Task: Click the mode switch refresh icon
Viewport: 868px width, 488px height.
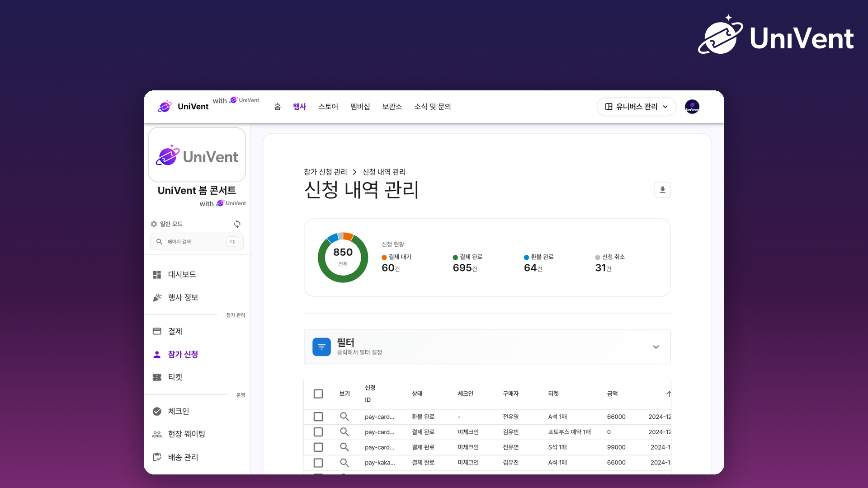Action: coord(237,224)
